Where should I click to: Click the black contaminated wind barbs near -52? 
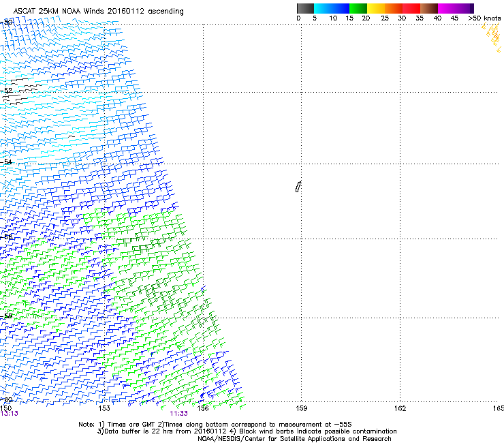[21, 91]
